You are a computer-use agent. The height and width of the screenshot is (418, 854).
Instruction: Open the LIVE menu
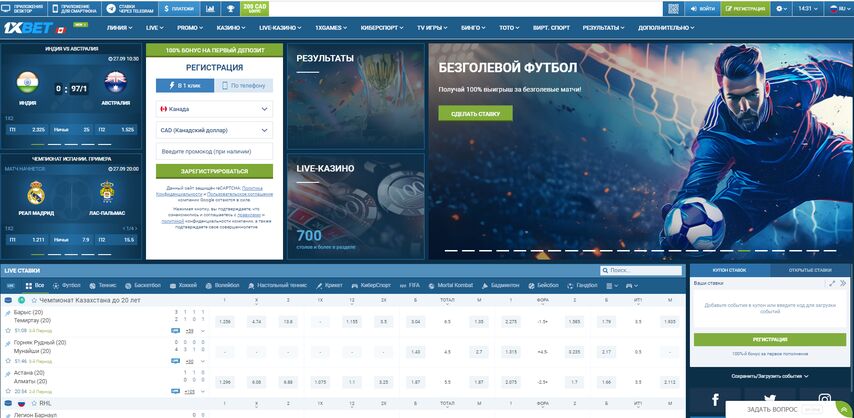pyautogui.click(x=155, y=28)
